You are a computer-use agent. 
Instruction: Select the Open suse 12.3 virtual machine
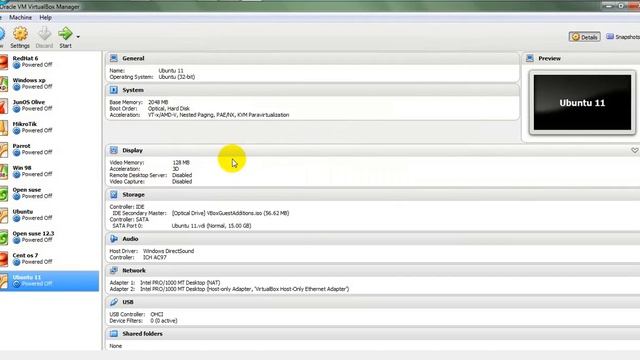coord(49,237)
